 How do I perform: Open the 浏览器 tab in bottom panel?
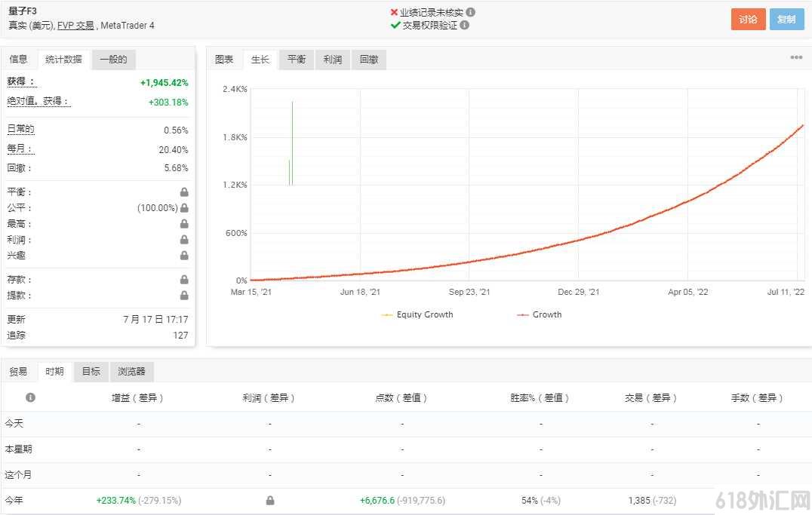pos(131,372)
